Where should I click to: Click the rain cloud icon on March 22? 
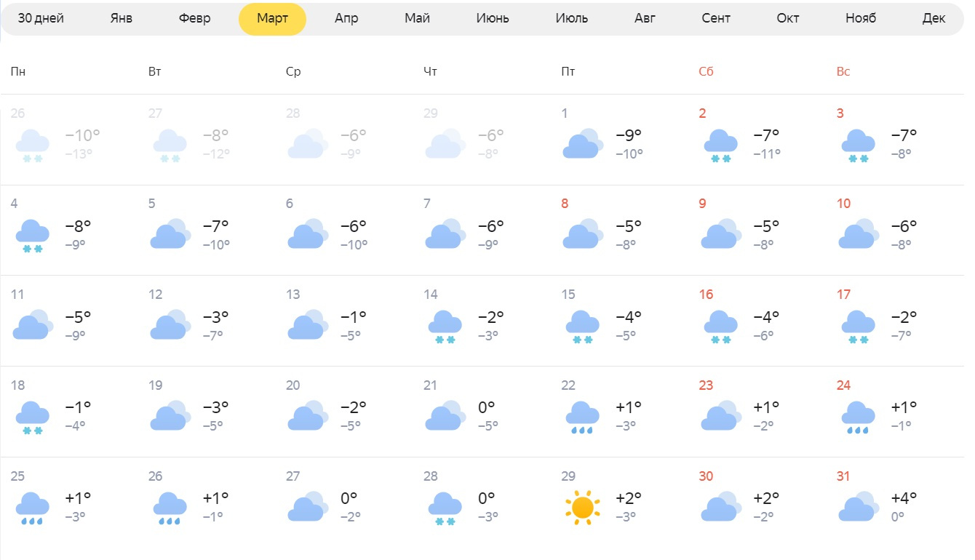[582, 417]
